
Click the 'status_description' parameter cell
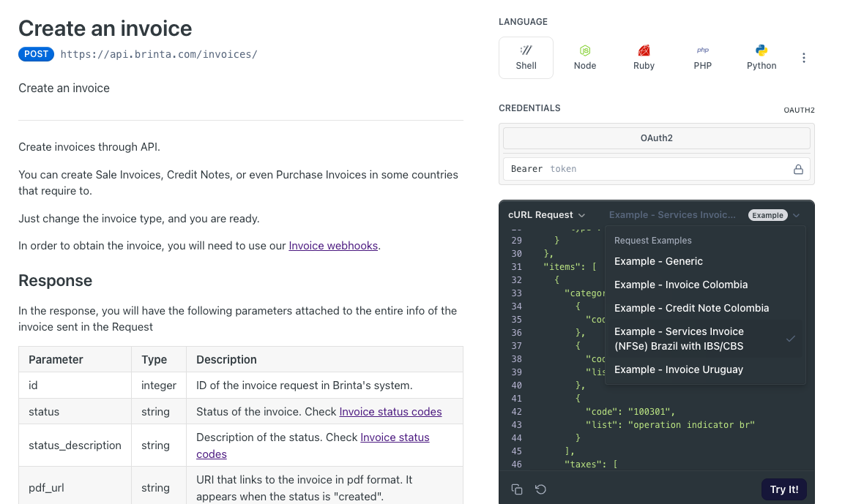pyautogui.click(x=75, y=445)
